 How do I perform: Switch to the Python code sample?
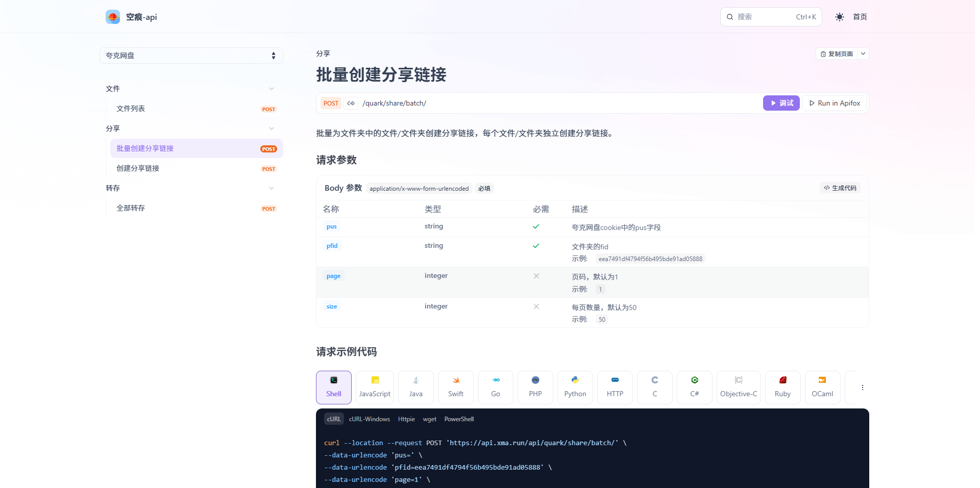(x=575, y=387)
